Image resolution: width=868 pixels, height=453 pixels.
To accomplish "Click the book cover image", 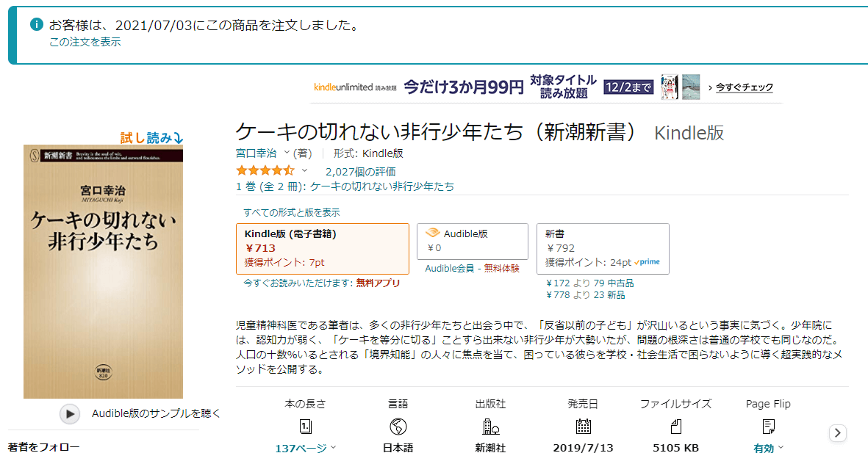I will point(103,272).
